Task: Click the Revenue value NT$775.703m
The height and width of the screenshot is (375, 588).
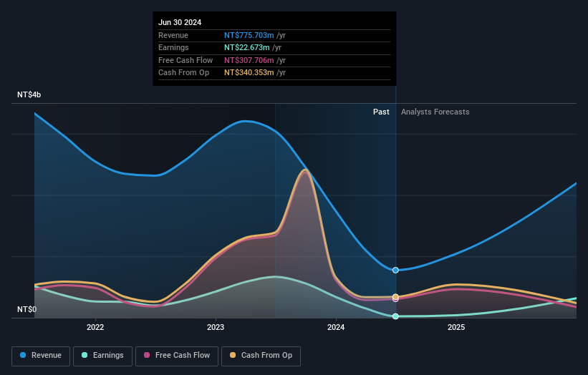Action: point(249,35)
